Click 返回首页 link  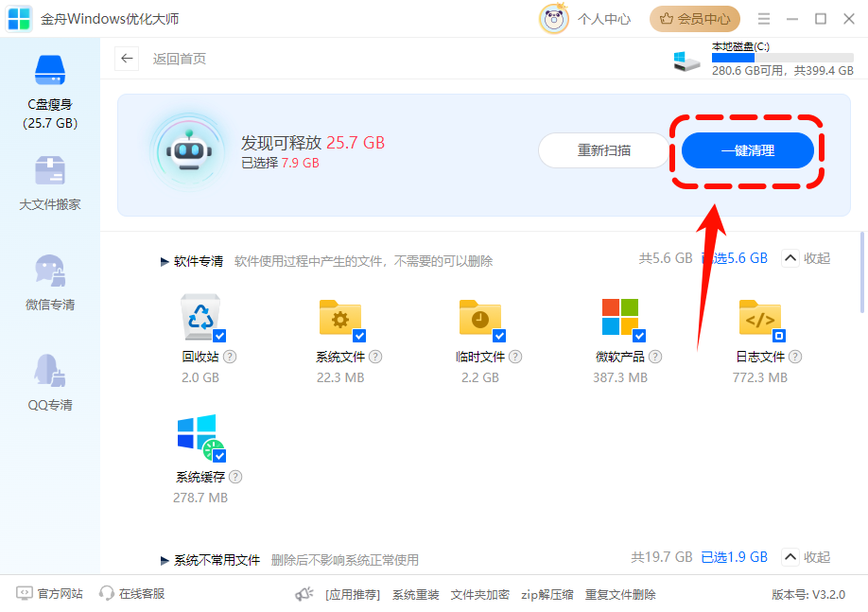180,59
